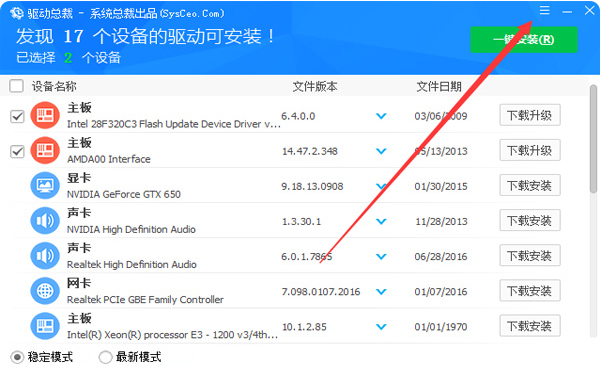Click the Realtek PCIe GBE network globe icon
The image size is (600, 368).
click(45, 291)
